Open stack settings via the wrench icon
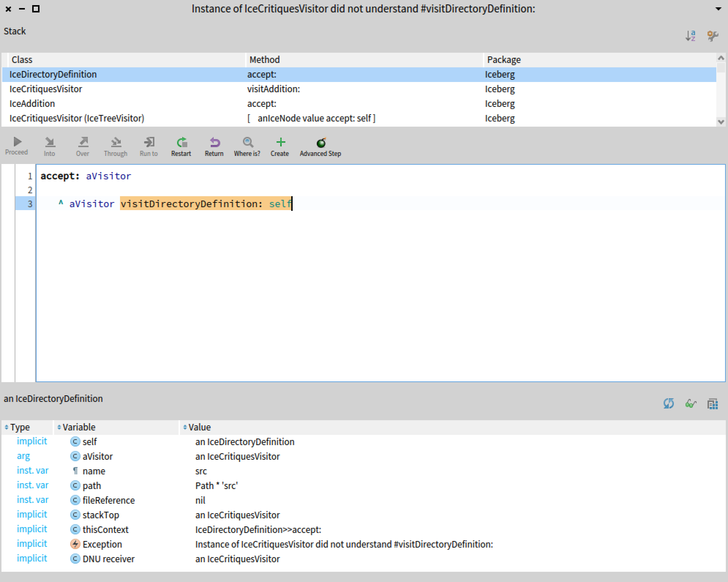This screenshot has height=582, width=728. 713,36
